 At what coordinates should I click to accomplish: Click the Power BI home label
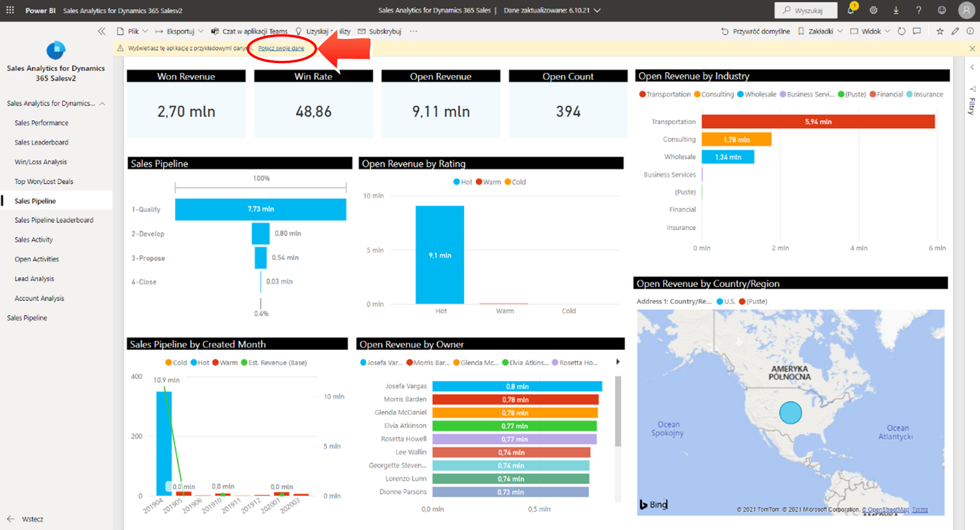pyautogui.click(x=40, y=10)
